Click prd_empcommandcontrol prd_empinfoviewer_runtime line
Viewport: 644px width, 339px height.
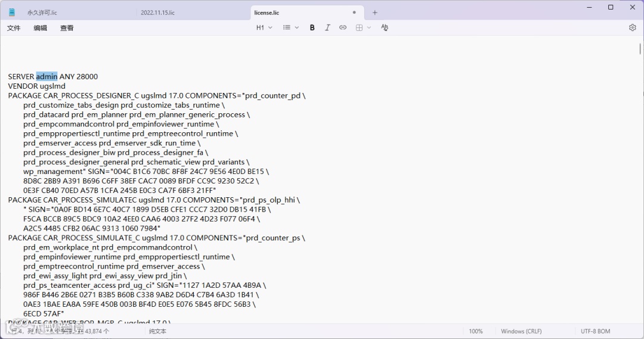120,124
